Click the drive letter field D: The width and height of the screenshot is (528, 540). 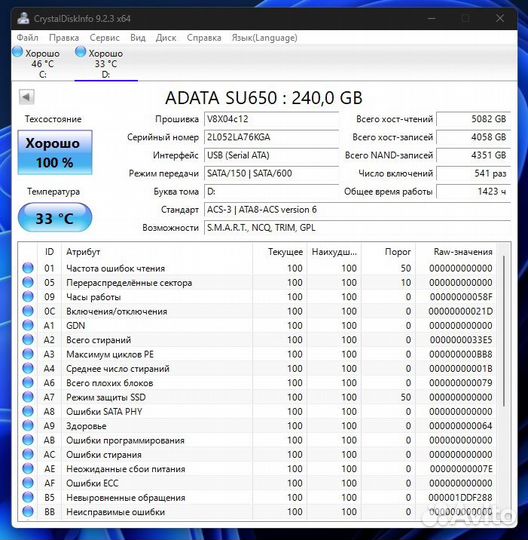pyautogui.click(x=271, y=191)
